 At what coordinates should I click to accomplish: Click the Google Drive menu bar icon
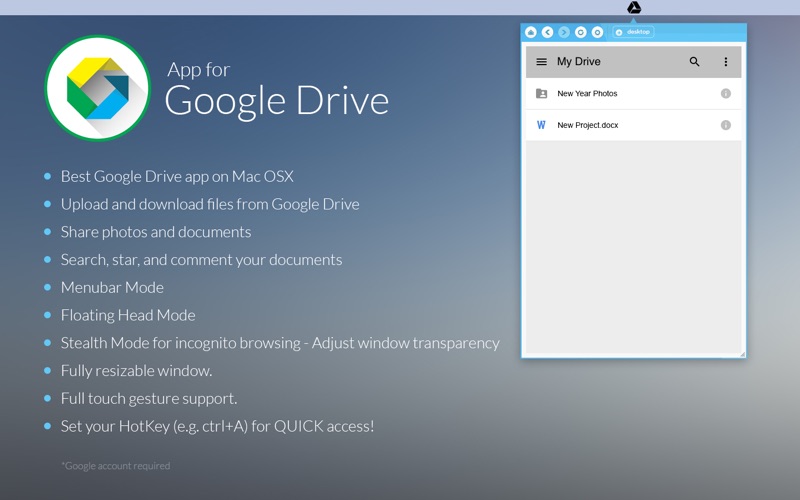tap(634, 7)
